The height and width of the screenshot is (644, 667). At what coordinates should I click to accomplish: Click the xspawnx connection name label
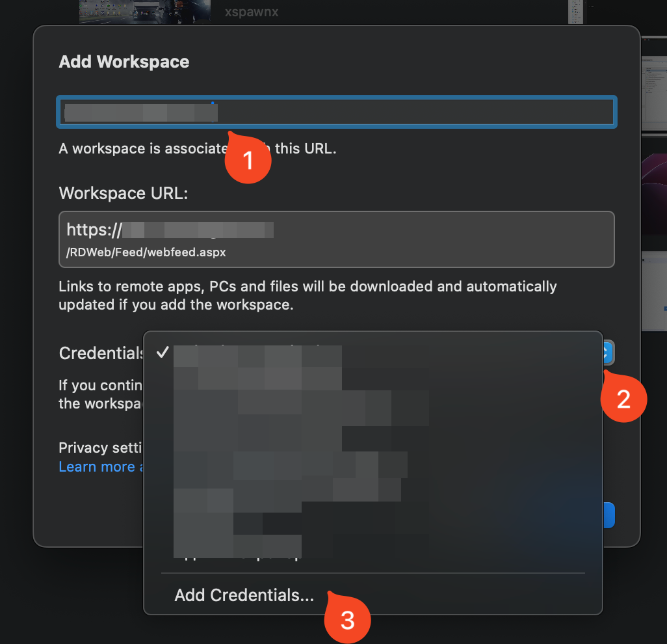click(251, 12)
